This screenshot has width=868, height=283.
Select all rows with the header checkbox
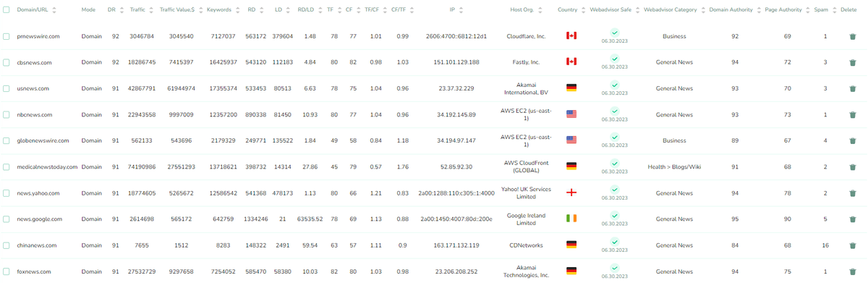pos(6,11)
